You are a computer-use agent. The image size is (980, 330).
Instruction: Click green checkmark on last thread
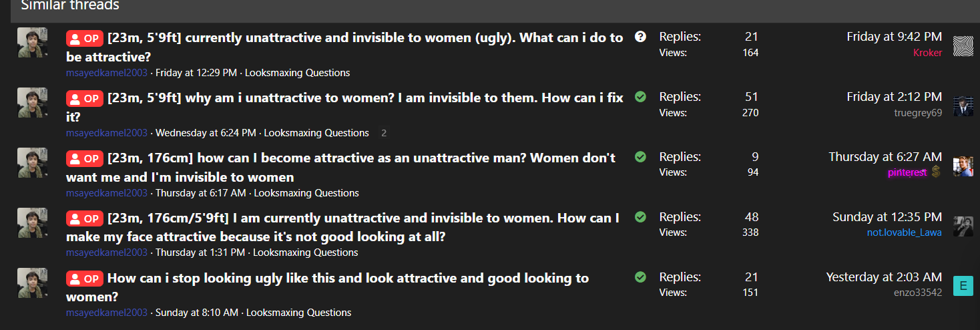640,277
